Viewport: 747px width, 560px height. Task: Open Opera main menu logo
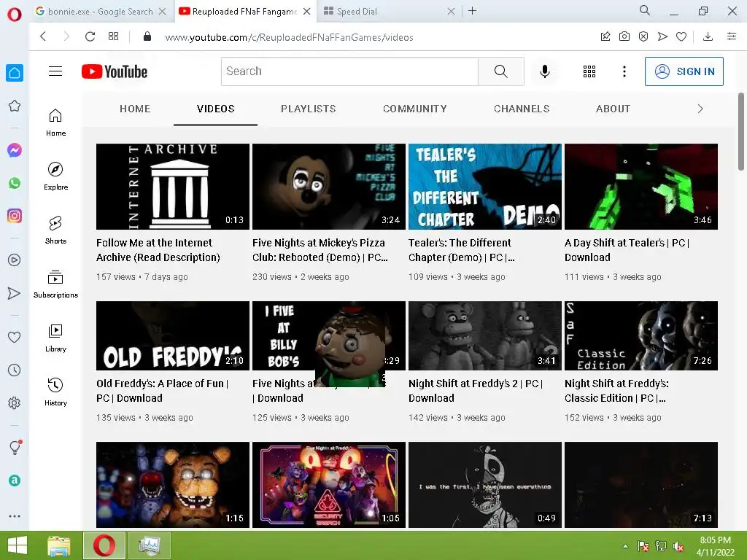coord(15,15)
